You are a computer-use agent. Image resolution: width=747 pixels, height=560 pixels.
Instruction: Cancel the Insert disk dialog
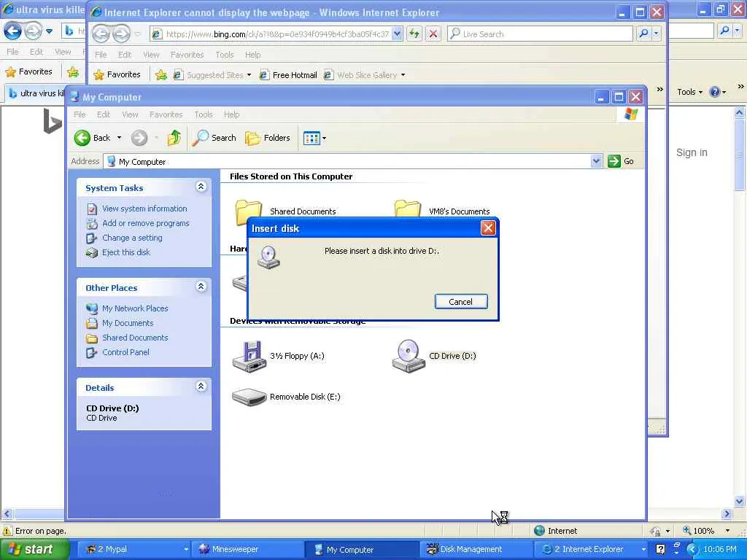pyautogui.click(x=461, y=301)
